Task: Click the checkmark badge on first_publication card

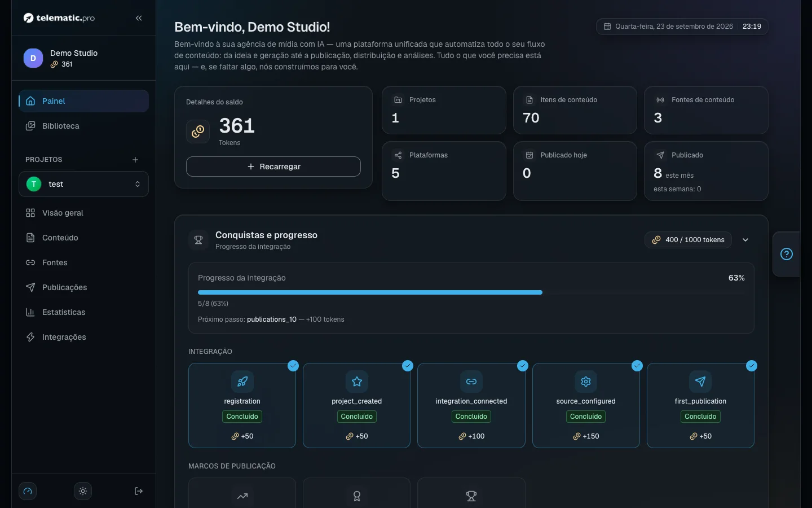Action: [752, 366]
